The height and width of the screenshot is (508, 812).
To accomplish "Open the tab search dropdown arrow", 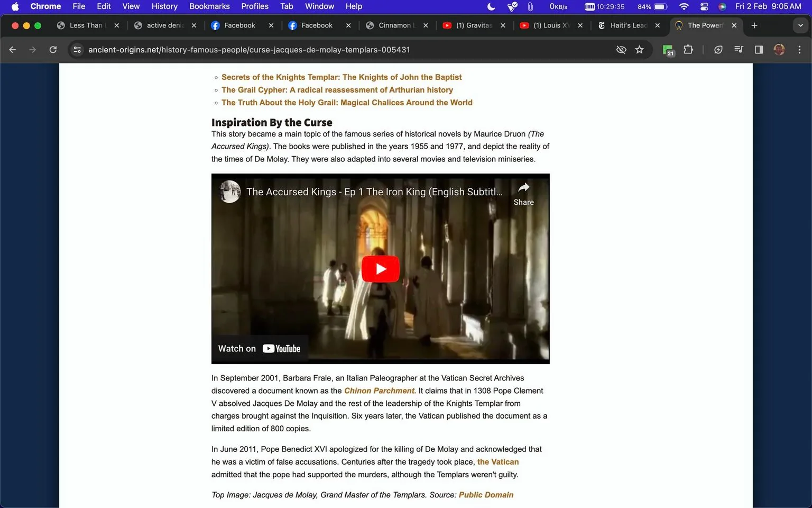I will (800, 25).
